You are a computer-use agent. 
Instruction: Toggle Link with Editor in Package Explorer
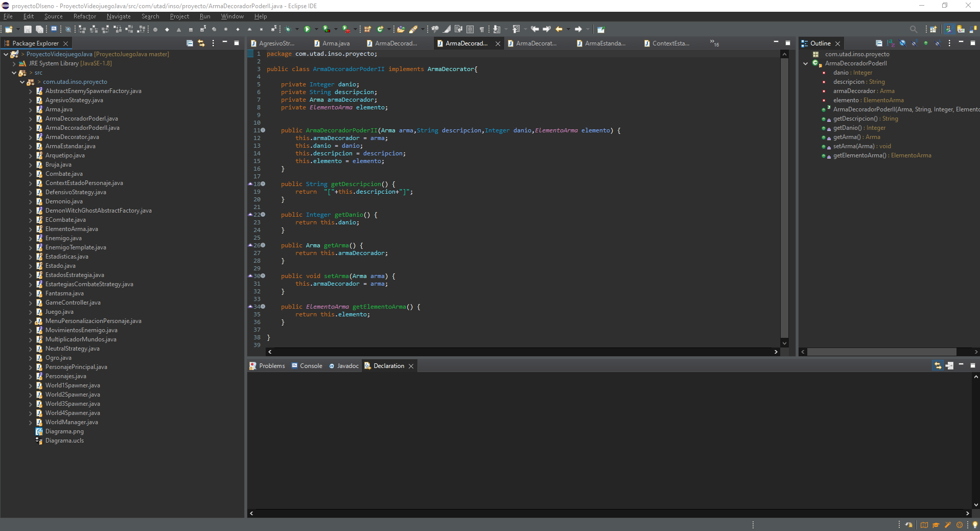coord(201,43)
